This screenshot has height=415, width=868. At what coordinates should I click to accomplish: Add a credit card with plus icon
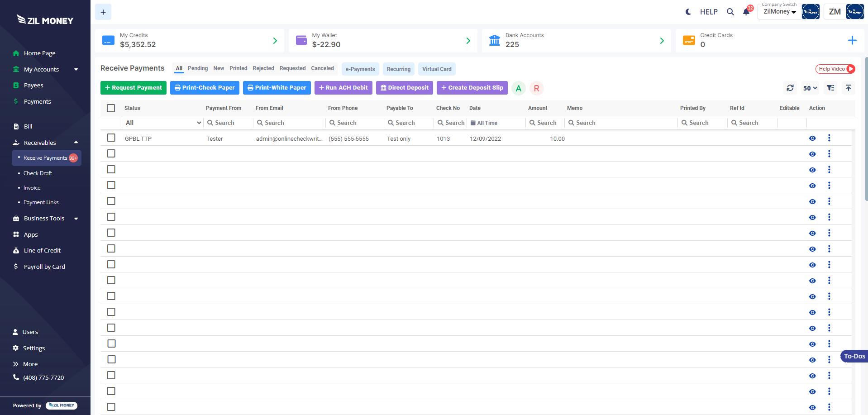pos(852,40)
